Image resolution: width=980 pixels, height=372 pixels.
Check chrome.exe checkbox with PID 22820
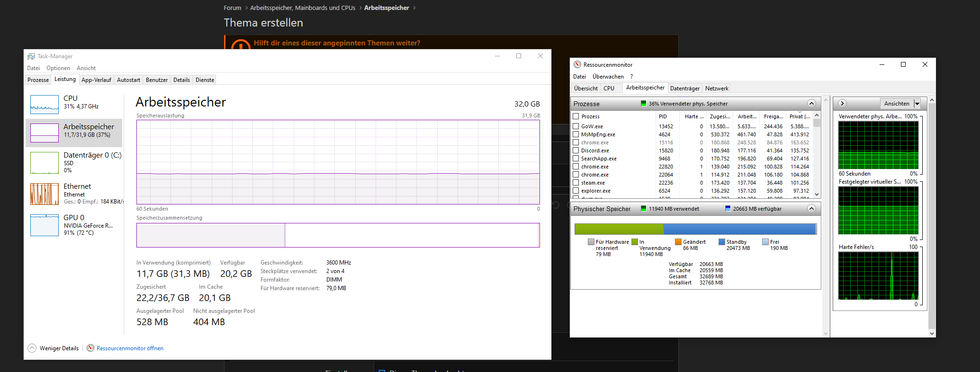(x=576, y=167)
